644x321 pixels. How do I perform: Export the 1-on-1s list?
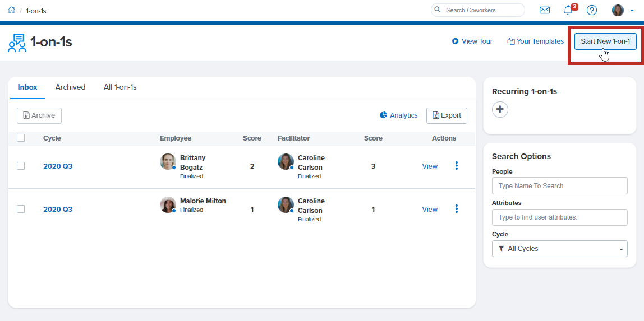[447, 115]
